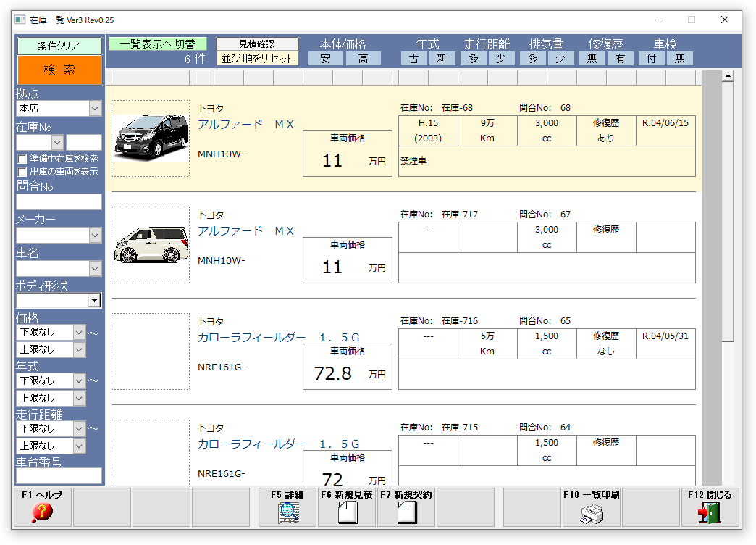Sort 車検 by 付
Viewport: 756px width, 545px height.
[652, 59]
